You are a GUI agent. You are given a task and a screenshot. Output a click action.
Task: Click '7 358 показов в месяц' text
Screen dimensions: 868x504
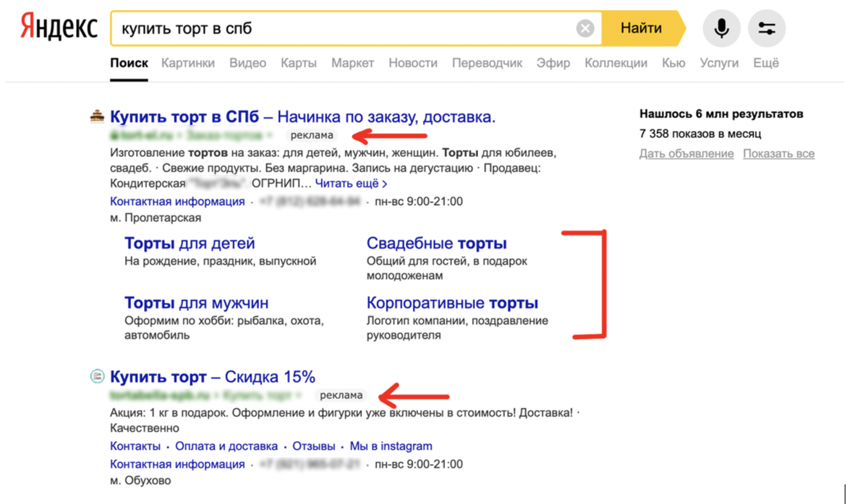(x=700, y=133)
